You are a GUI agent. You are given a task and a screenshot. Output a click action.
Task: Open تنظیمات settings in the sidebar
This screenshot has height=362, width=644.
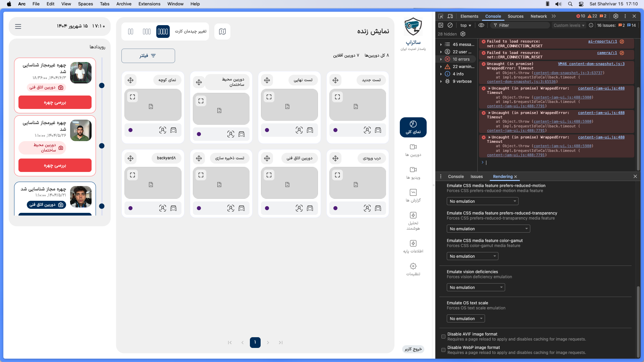click(x=413, y=269)
